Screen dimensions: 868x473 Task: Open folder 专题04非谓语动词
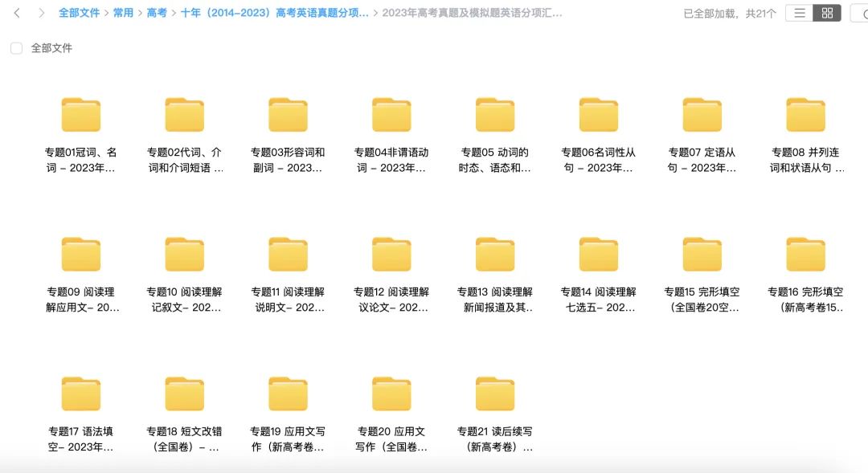pyautogui.click(x=391, y=115)
